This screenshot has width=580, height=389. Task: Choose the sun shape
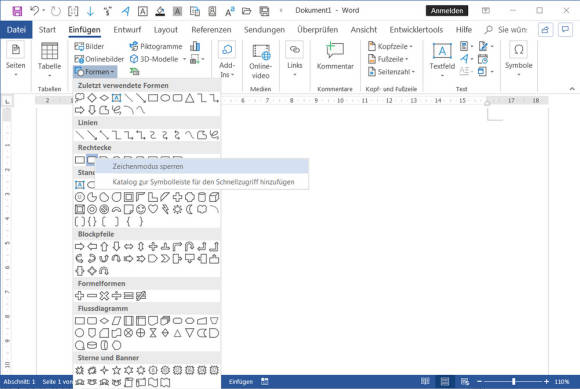point(178,209)
